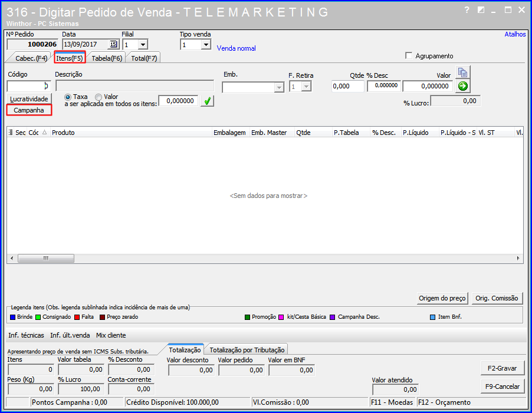The width and height of the screenshot is (532, 413).
Task: Sort by the Embalagem column header
Action: tap(231, 133)
